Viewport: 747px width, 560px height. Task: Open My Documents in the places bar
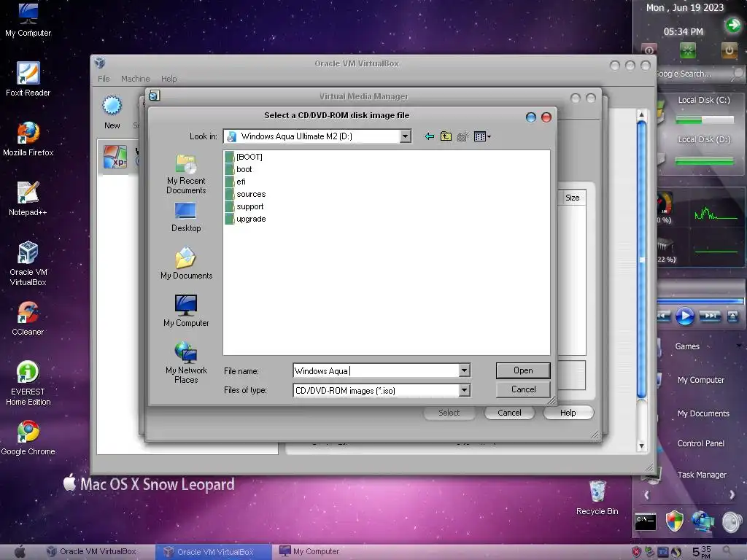tap(186, 263)
